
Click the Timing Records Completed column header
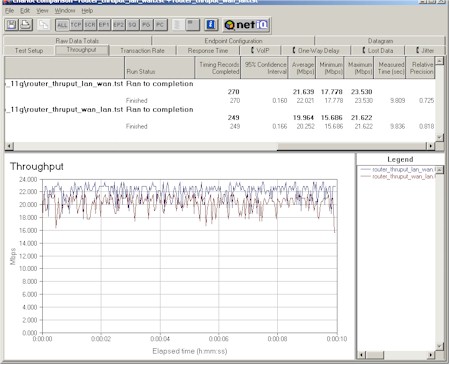coord(218,68)
